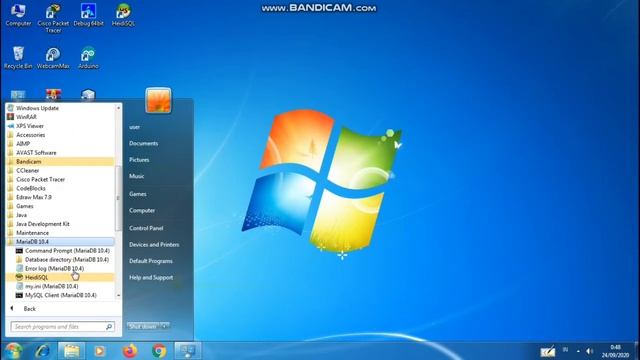This screenshot has height=360, width=640.
Task: Open the user folder link
Action: [x=135, y=127]
